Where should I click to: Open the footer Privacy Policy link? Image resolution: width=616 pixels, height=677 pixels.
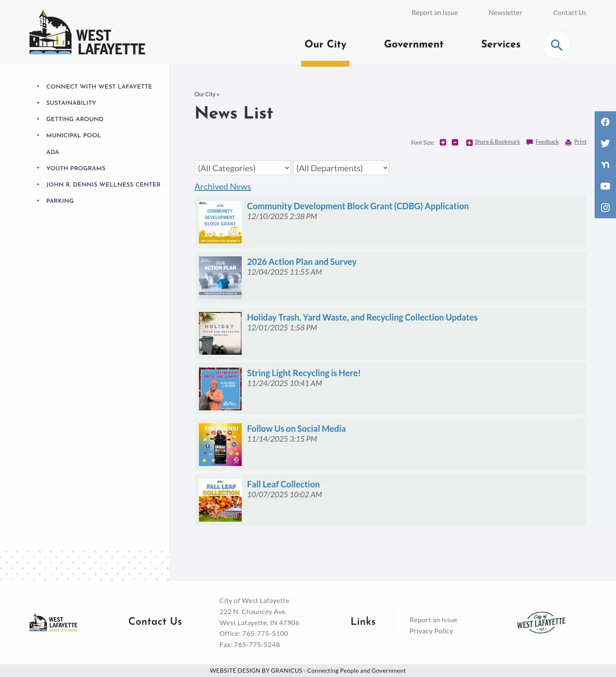pyautogui.click(x=431, y=631)
